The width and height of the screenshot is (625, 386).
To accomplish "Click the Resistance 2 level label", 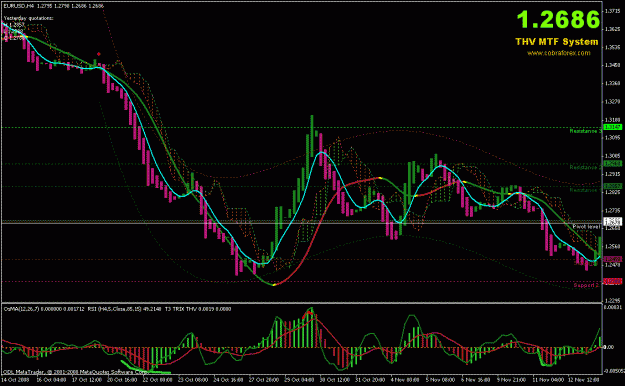I will coord(585,167).
